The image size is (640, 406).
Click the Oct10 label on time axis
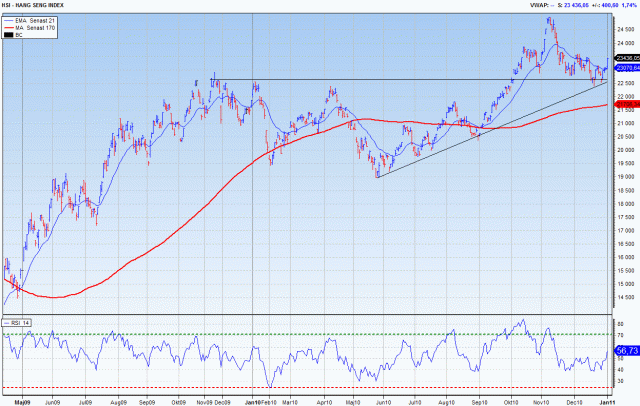(511, 401)
